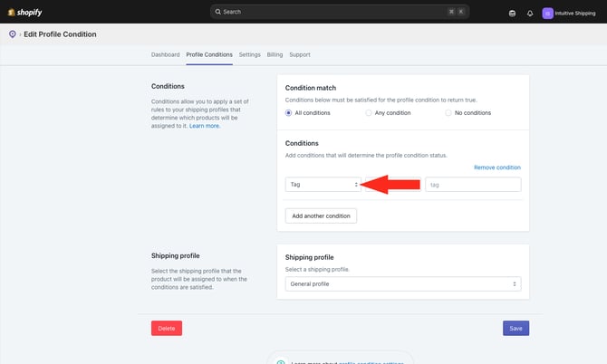Open the store inbox icon in the top bar

tap(512, 14)
